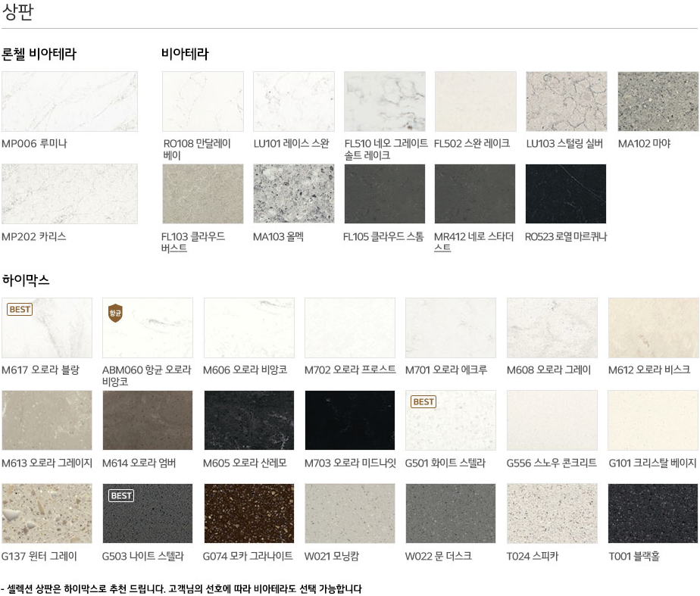Choose the FL105 클라우드 스톰 swatch
700x596 pixels.
coord(384,194)
